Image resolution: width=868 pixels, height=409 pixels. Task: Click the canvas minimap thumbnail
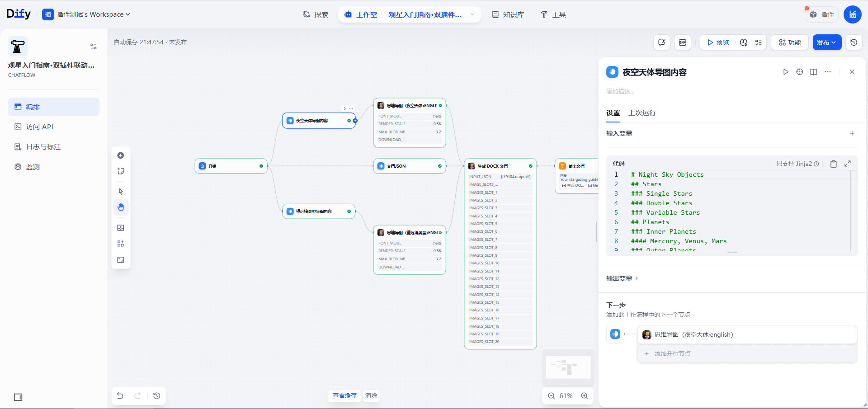tap(568, 367)
